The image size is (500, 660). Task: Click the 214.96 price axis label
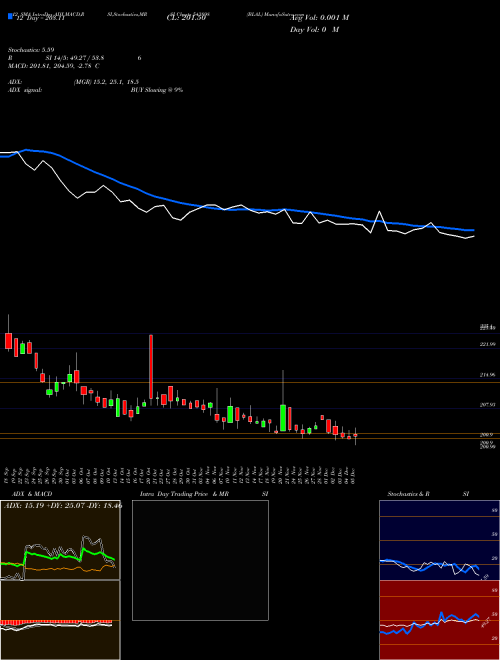487,375
